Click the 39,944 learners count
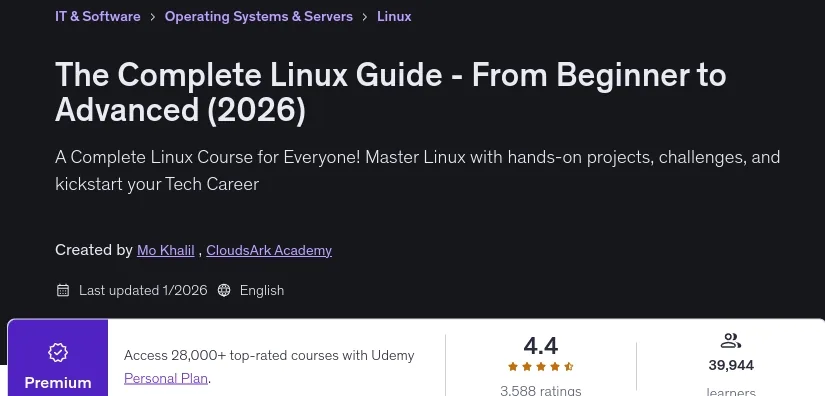Image resolution: width=825 pixels, height=396 pixels. 731,365
